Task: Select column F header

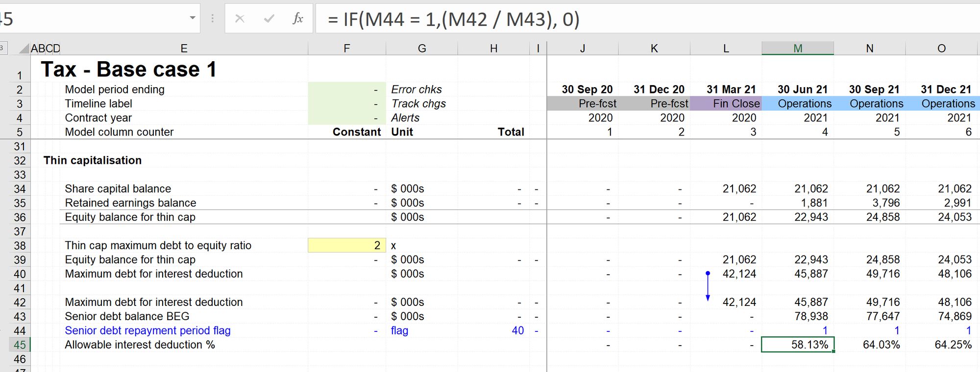Action: [347, 48]
